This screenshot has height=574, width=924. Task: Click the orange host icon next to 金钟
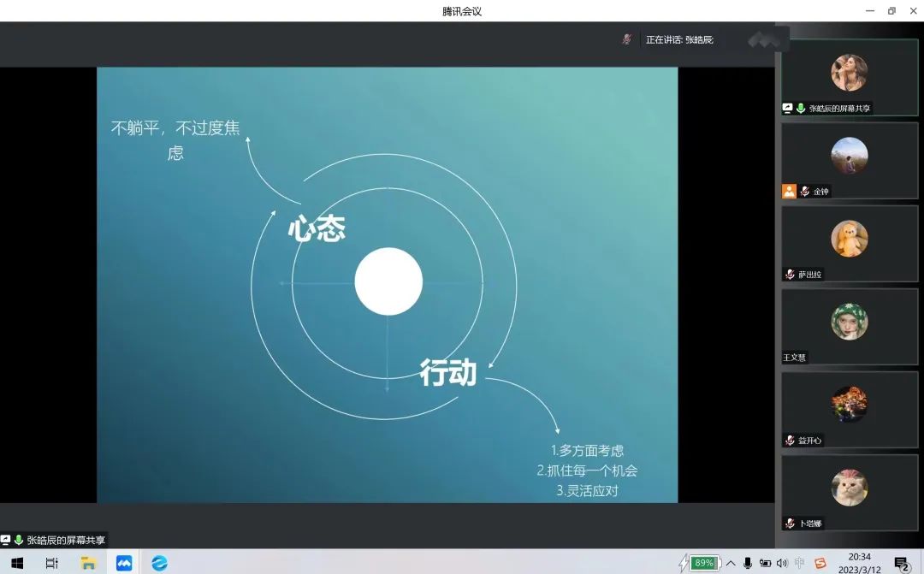[x=789, y=192]
